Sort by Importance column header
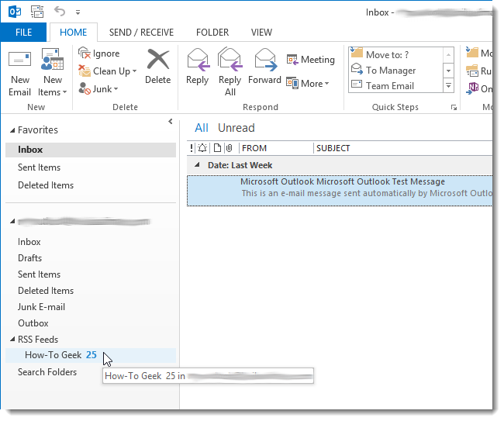 tap(192, 148)
